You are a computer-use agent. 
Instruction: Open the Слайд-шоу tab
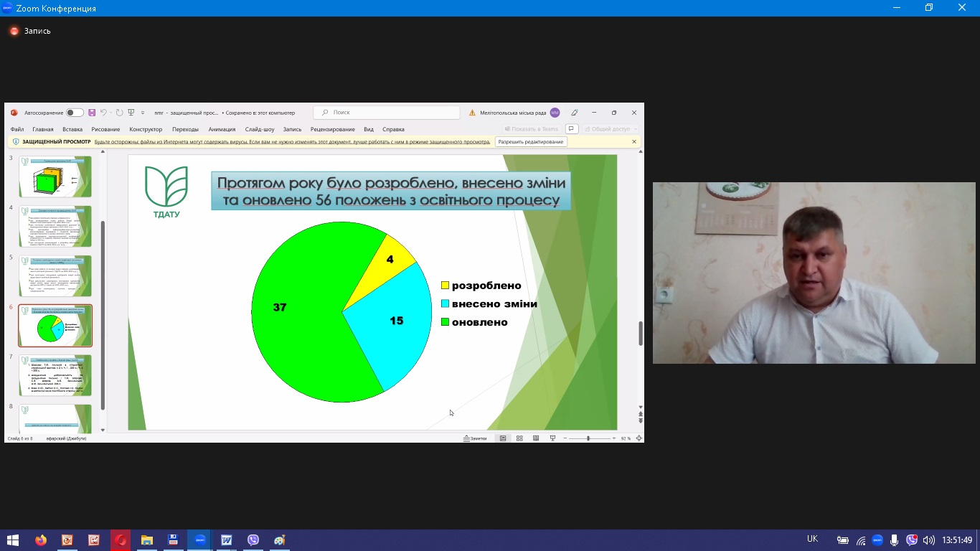tap(260, 129)
